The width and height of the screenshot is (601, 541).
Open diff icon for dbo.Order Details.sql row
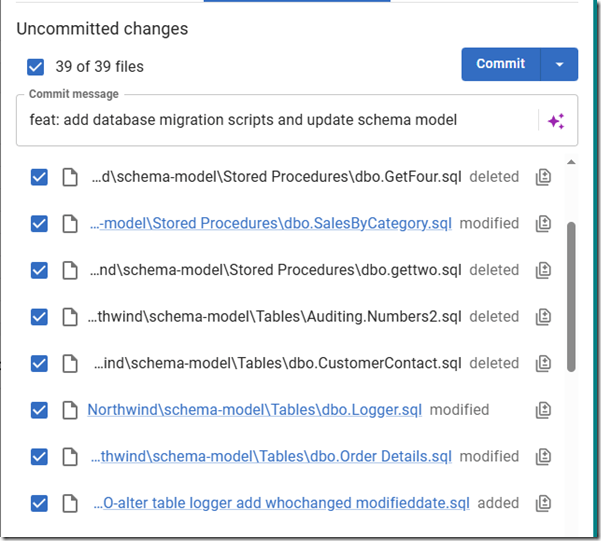tap(543, 456)
